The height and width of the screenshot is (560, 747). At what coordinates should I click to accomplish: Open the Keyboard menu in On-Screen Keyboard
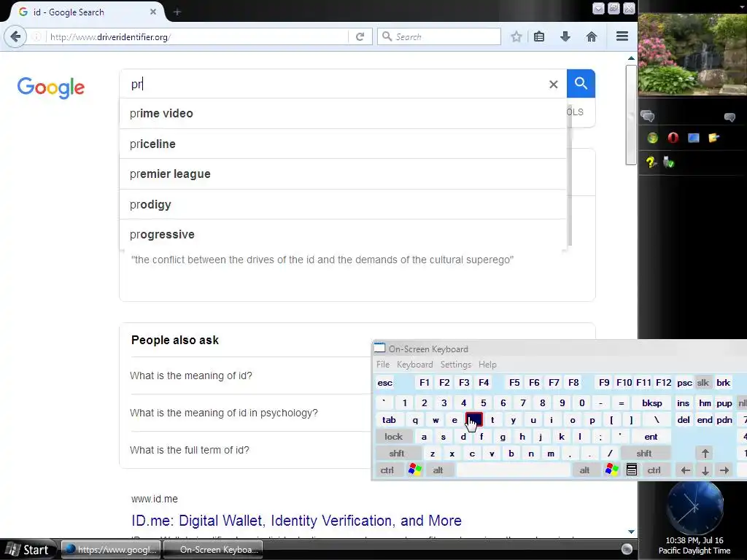pos(415,365)
